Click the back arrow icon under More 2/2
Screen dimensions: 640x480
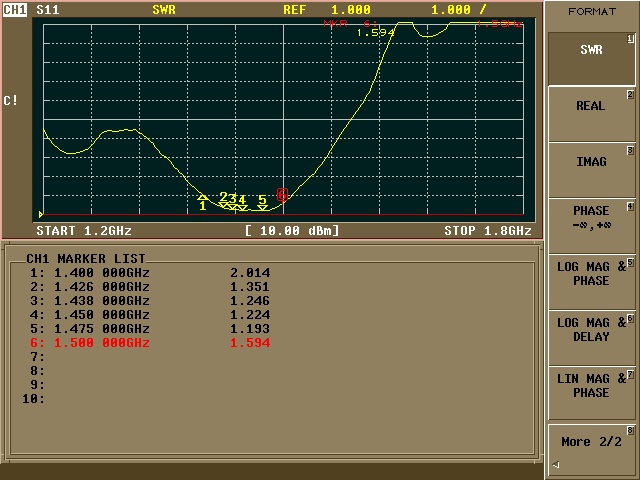coord(556,464)
